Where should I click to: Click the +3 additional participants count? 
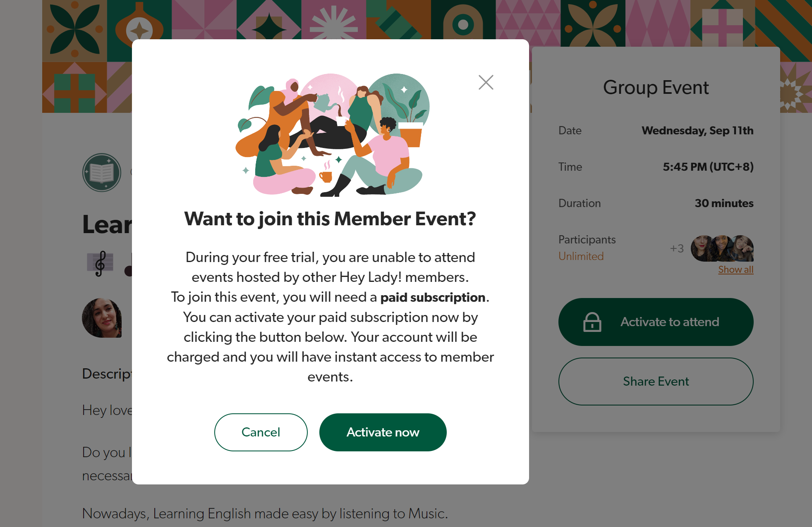[677, 248]
